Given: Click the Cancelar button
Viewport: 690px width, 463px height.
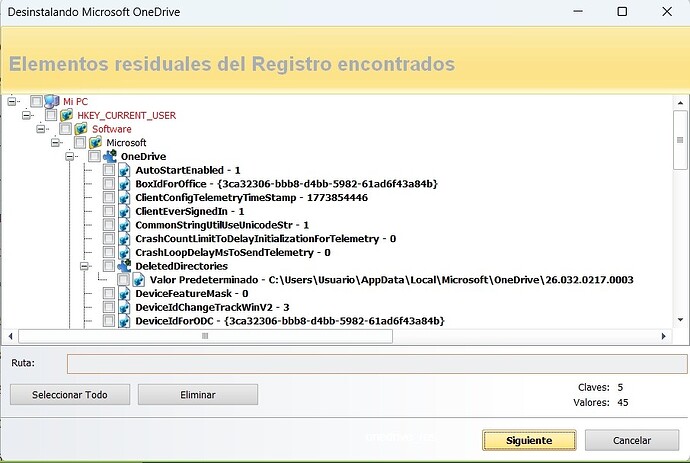Looking at the screenshot, I should [632, 441].
